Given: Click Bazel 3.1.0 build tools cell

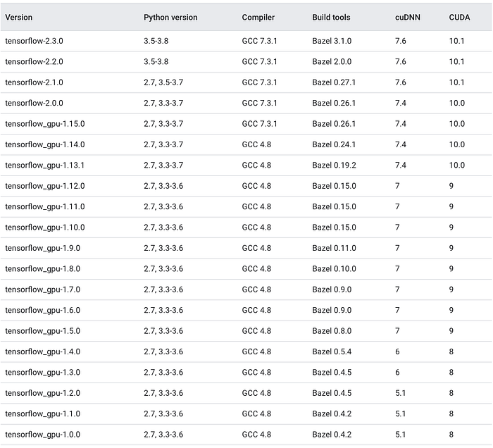Looking at the screenshot, I should (x=332, y=41).
